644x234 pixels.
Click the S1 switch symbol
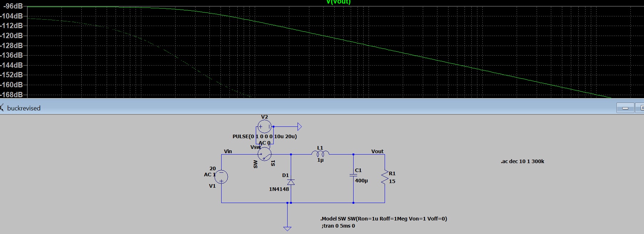click(x=264, y=154)
